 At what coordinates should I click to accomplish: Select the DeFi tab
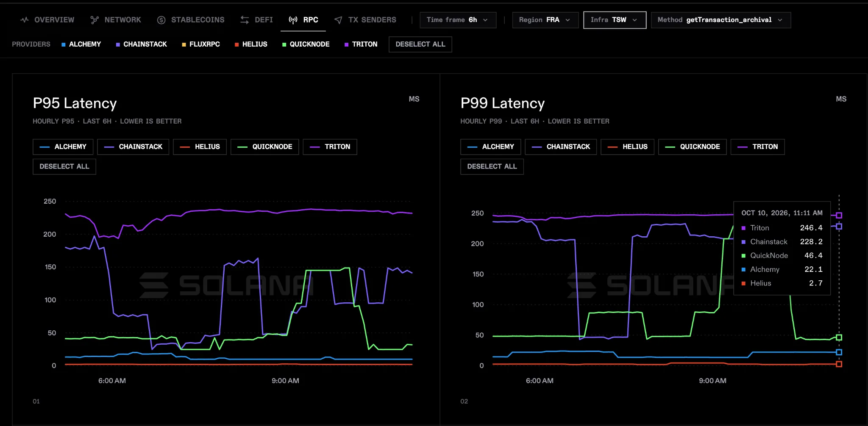click(x=257, y=20)
